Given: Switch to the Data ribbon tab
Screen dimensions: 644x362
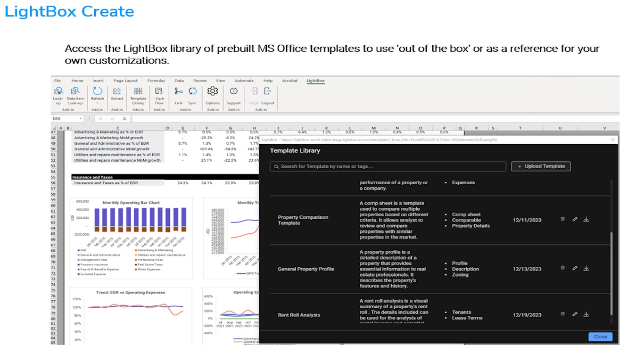Looking at the screenshot, I should [179, 81].
